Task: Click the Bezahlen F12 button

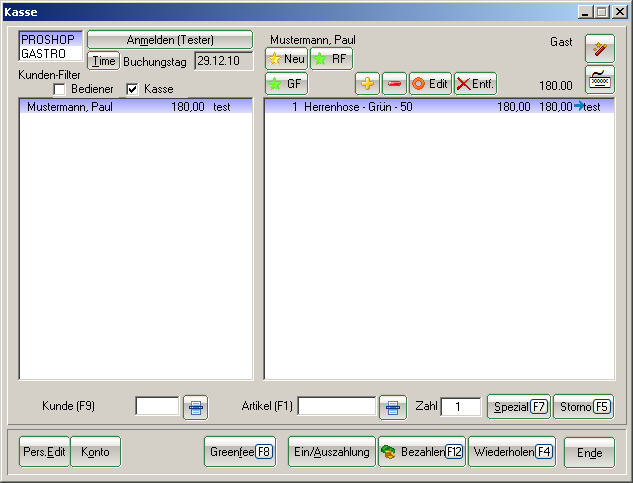Action: [421, 452]
